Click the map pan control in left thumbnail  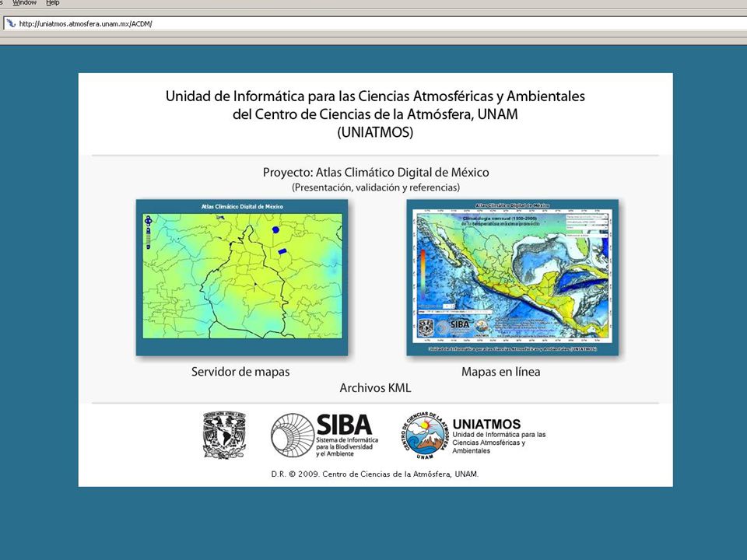149,220
